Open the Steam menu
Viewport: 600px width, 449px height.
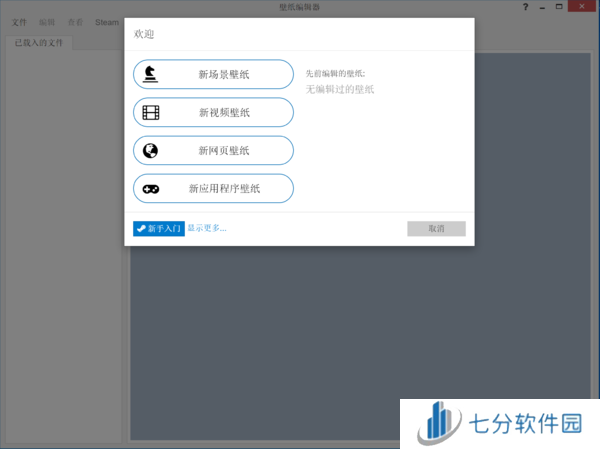[107, 22]
